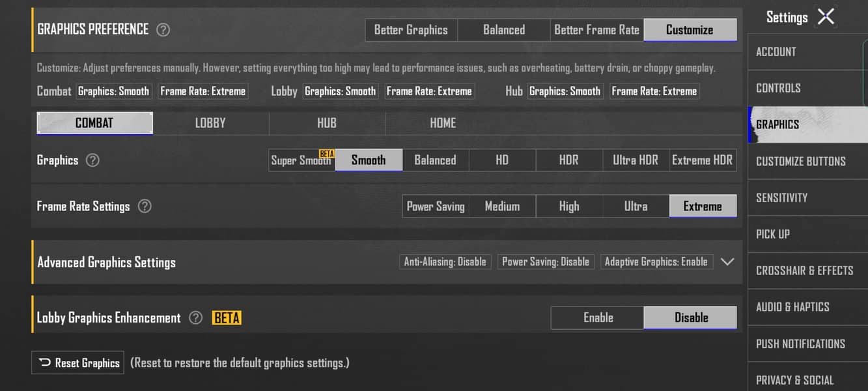Show help for Lobby Graphics Enhancement

coord(195,318)
